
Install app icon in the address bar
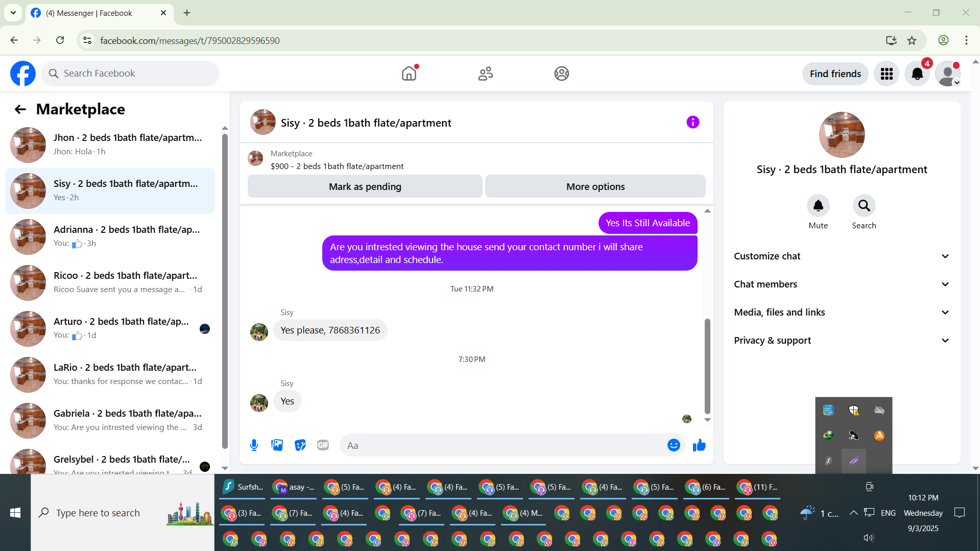(x=891, y=40)
